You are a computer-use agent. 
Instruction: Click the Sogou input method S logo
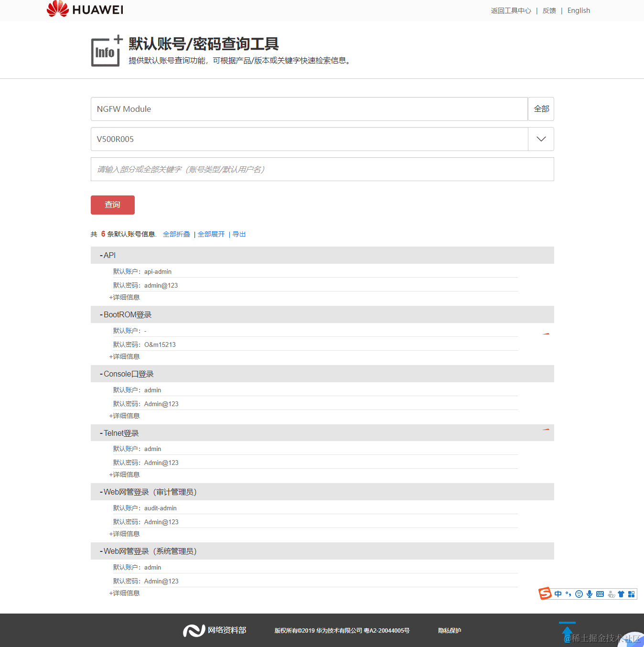point(545,593)
